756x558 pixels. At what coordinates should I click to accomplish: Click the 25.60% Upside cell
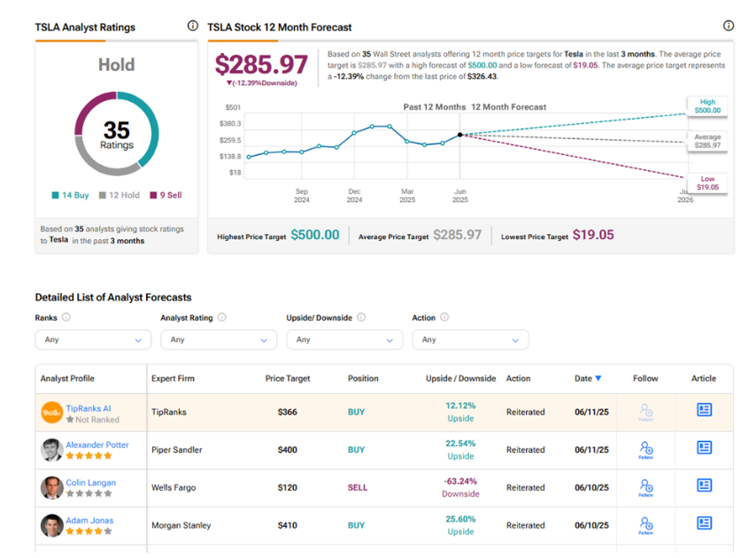point(461,525)
